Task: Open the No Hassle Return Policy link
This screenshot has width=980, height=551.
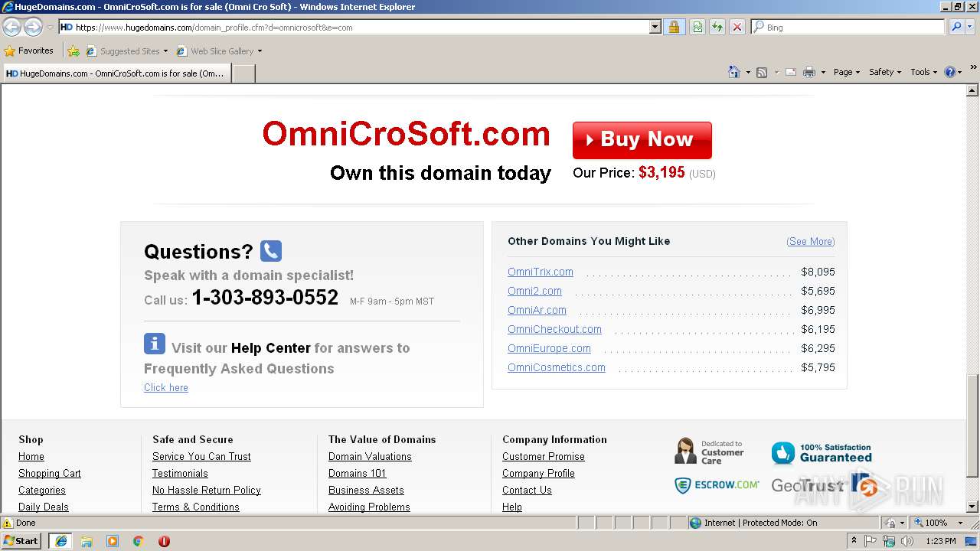Action: (207, 490)
